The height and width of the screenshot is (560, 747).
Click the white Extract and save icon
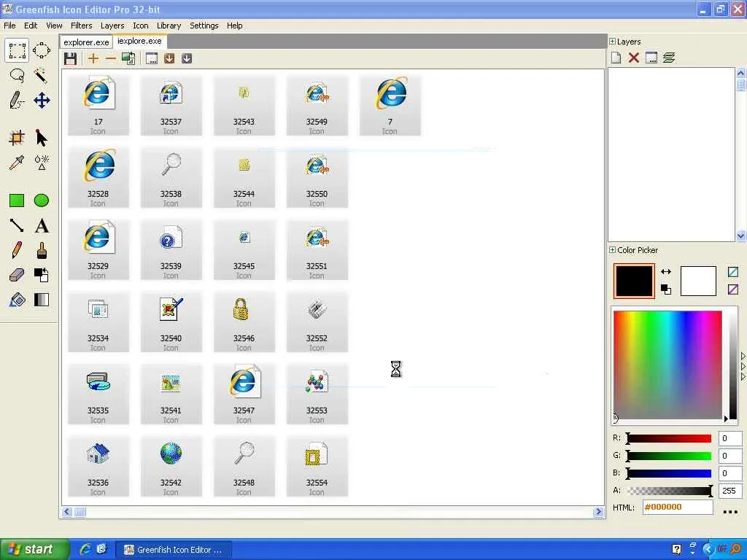(187, 58)
